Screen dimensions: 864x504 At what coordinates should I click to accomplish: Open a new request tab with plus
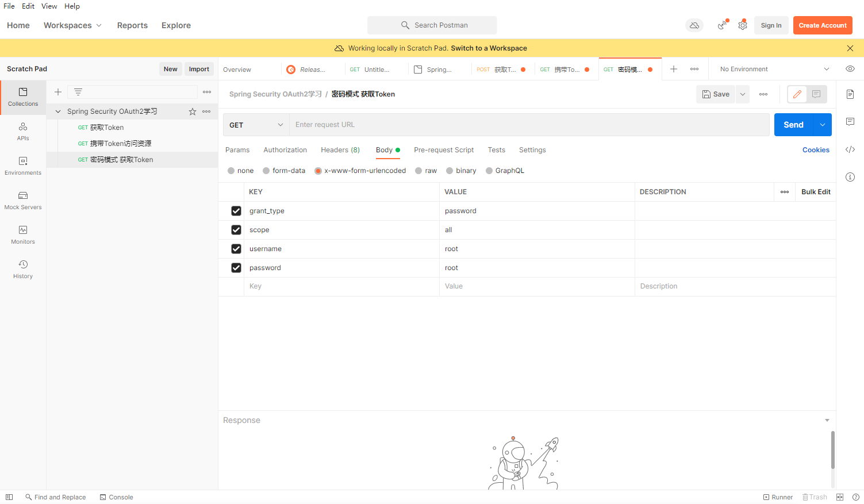(674, 69)
